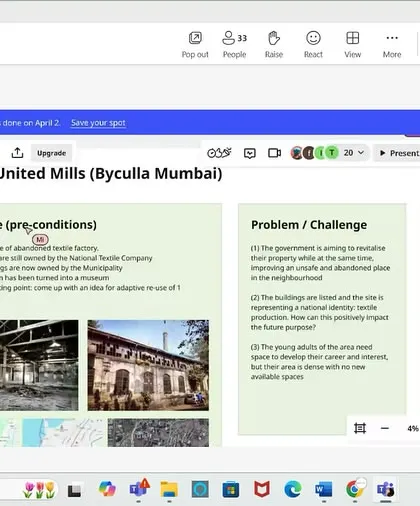Click the fit-to-screen frame icon
Viewport: 420px width, 506px height.
[360, 428]
